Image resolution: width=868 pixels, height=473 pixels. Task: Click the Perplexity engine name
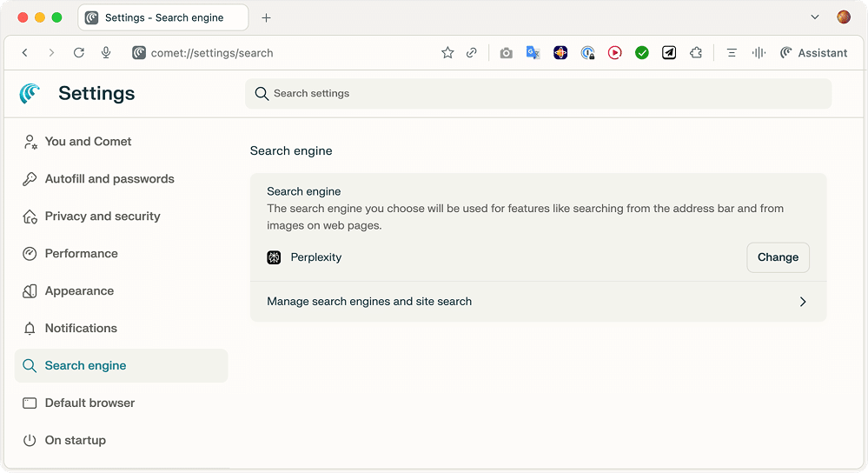[x=316, y=257]
